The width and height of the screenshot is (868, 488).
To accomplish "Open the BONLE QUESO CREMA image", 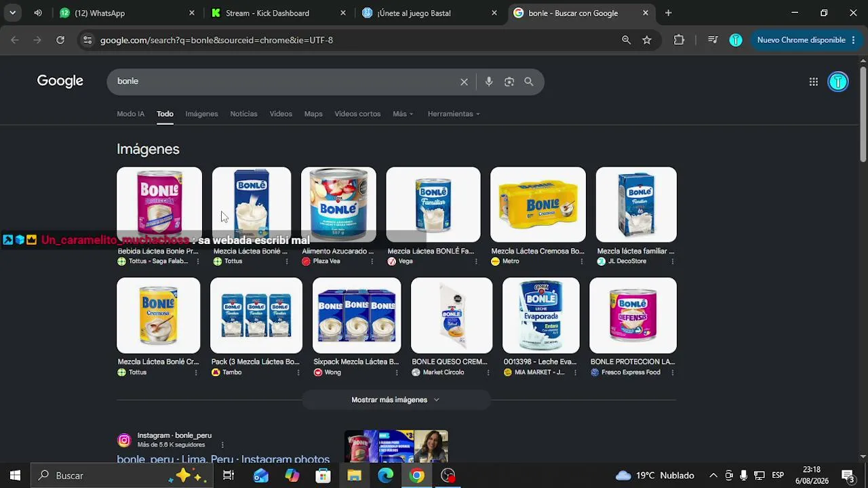I will point(452,316).
